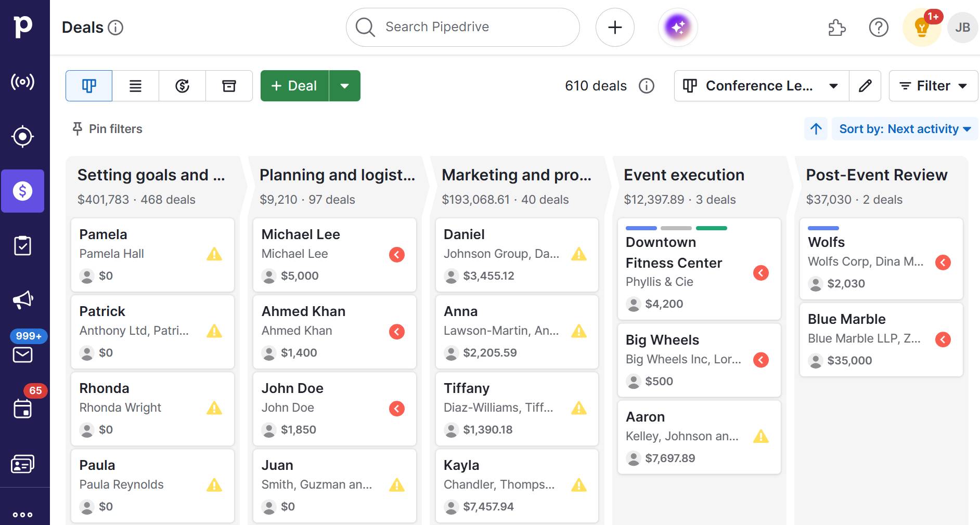This screenshot has height=525, width=980.
Task: Click the info icon beside 610 deals
Action: tap(647, 86)
